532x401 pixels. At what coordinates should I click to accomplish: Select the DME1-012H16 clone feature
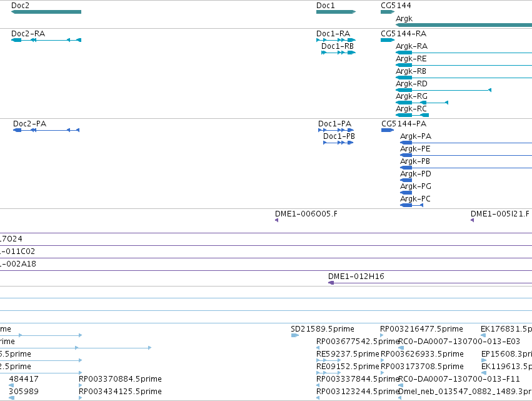point(430,283)
